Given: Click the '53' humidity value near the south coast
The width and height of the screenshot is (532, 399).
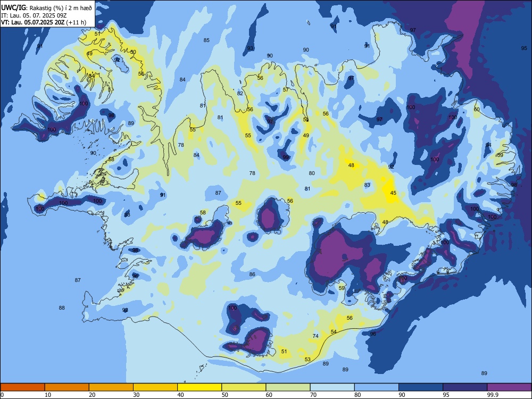Looking at the screenshot, I should pyautogui.click(x=307, y=359).
